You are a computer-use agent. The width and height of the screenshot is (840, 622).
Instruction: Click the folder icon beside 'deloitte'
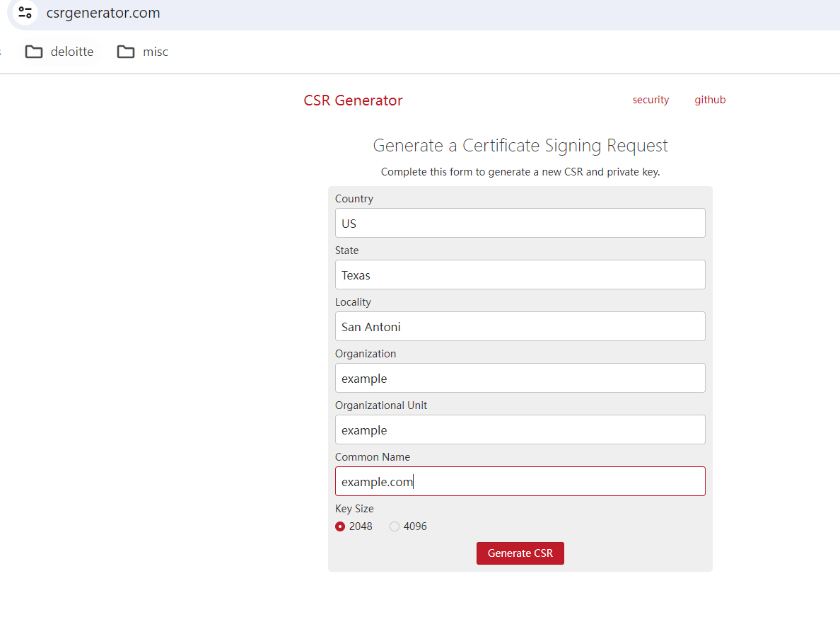click(34, 51)
